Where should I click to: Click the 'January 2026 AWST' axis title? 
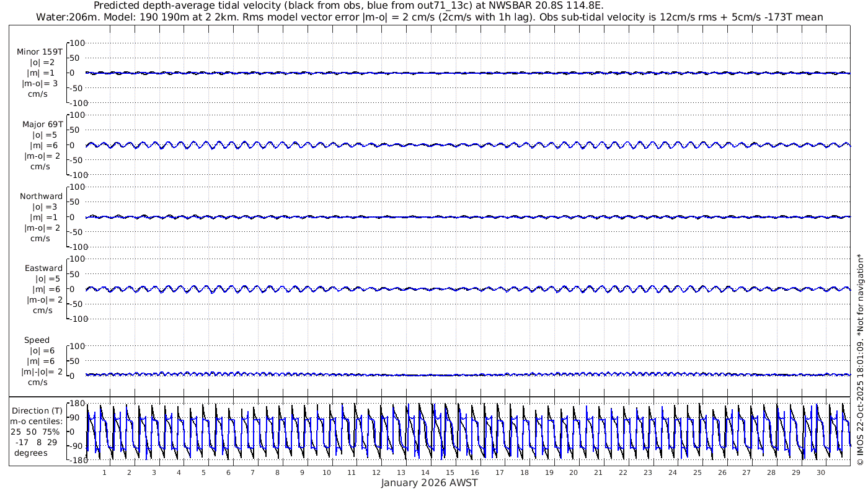429,483
